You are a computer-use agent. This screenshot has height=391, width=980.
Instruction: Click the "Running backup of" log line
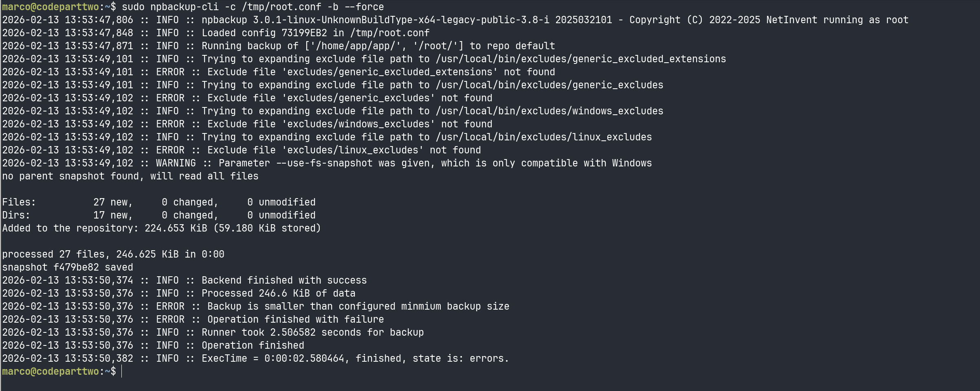click(x=378, y=46)
